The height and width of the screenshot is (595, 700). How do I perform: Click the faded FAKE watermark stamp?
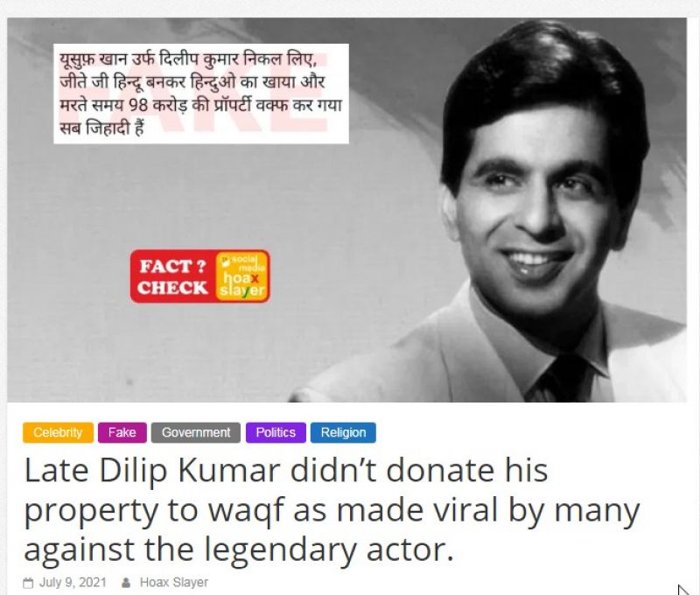coord(192,94)
